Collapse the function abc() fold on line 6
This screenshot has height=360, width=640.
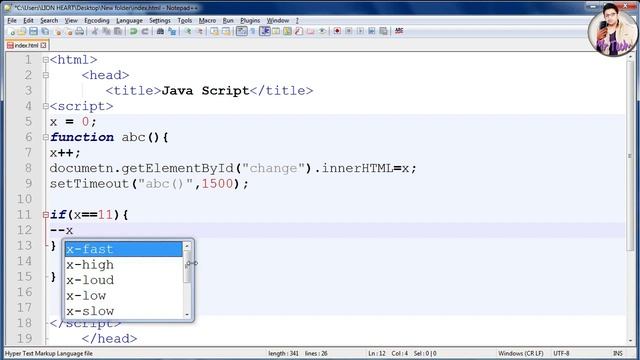coord(46,137)
